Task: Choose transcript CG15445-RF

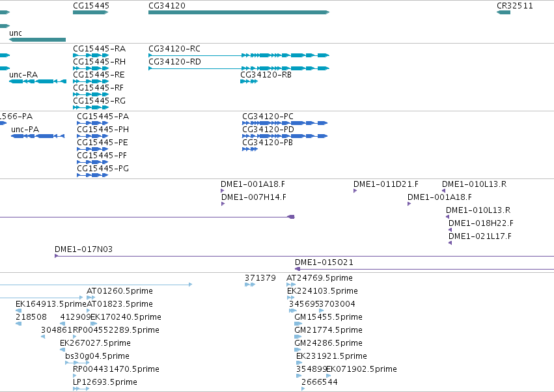Action: click(x=90, y=94)
